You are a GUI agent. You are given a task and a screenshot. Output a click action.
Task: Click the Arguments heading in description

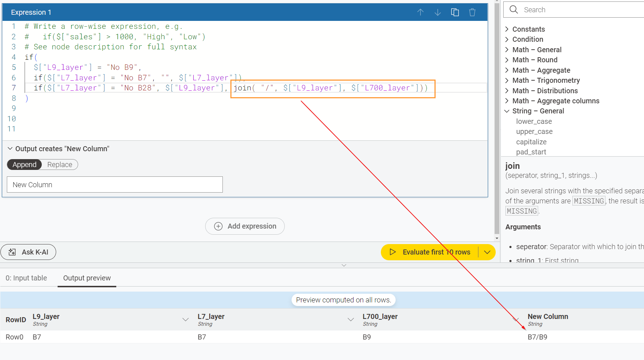[523, 227]
